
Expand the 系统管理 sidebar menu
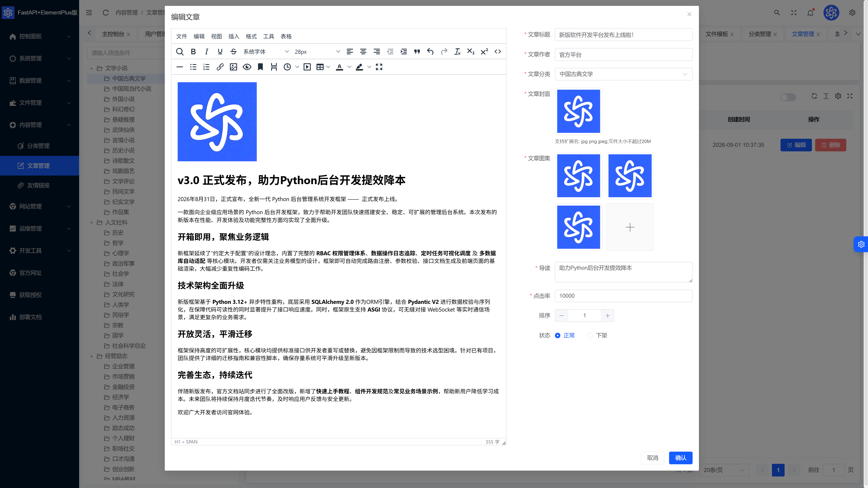point(39,58)
